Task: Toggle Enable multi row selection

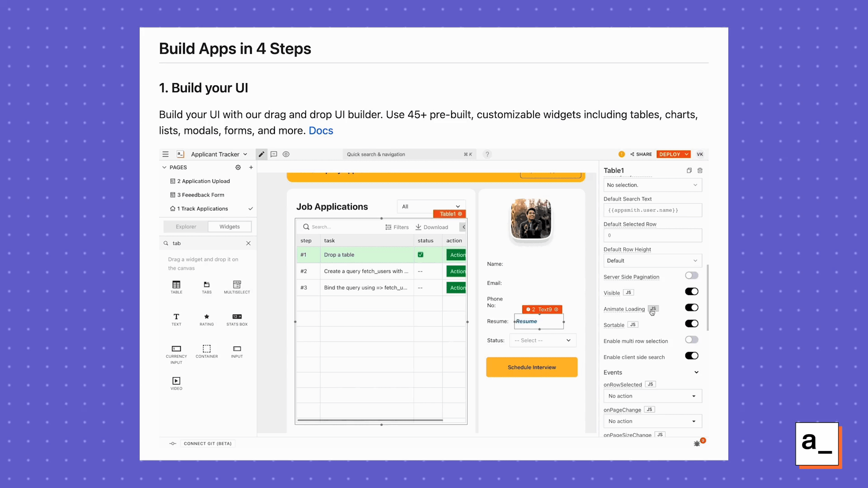Action: point(691,340)
